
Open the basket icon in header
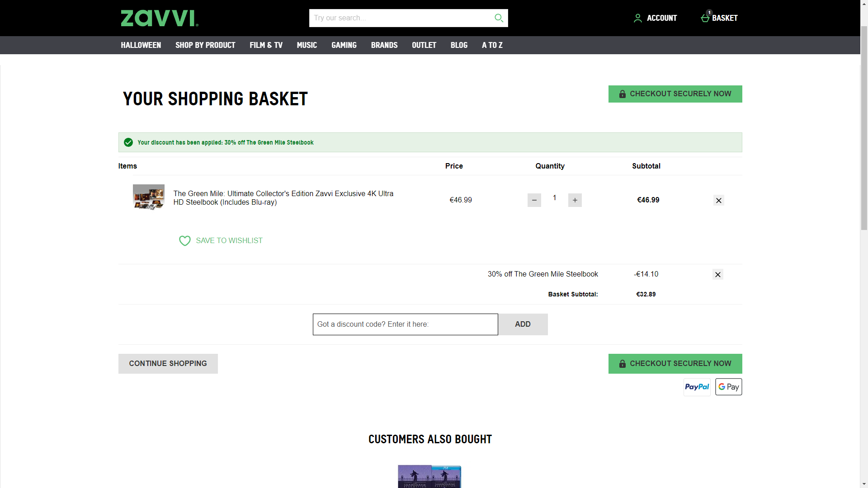705,18
